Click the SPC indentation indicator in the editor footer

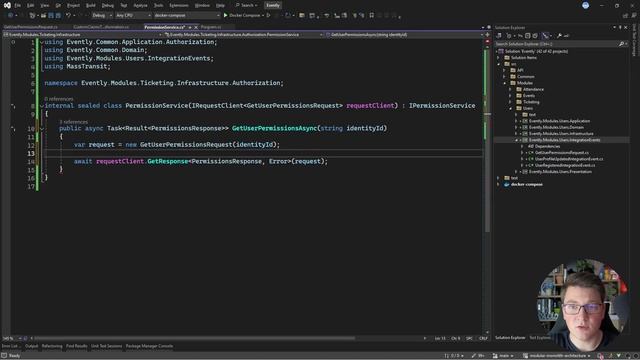[x=469, y=338]
